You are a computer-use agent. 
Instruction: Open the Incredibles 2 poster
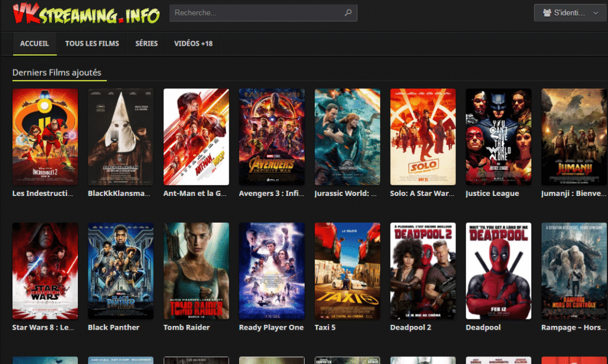[45, 137]
